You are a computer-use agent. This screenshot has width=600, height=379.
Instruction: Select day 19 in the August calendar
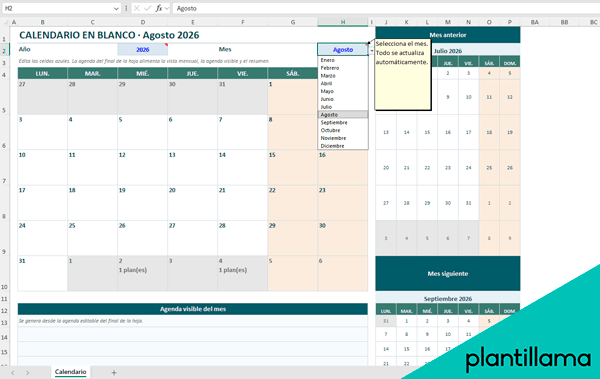(143, 203)
